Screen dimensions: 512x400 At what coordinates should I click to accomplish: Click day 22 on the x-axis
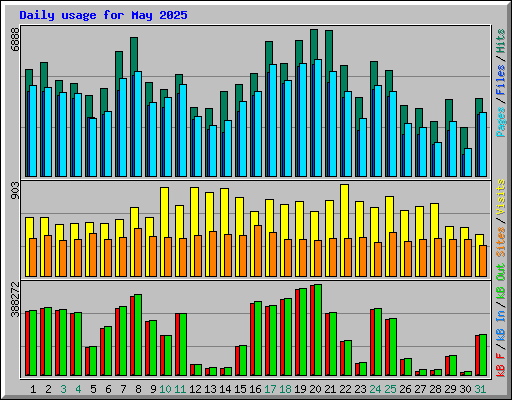coord(345,389)
